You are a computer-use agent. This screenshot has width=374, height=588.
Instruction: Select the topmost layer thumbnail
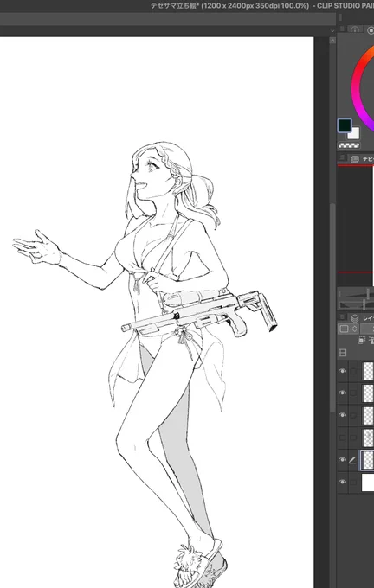click(x=368, y=370)
